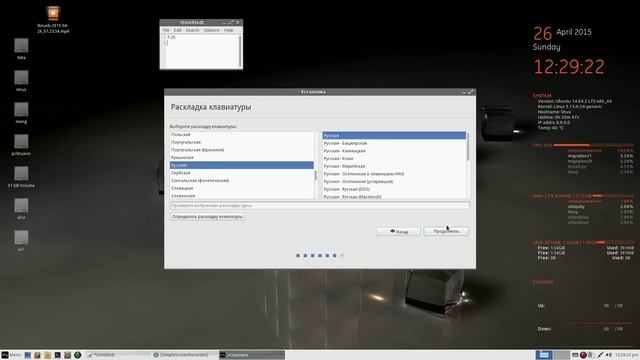Switch to the first workspace in the pager
The image size is (640, 360).
[544, 355]
